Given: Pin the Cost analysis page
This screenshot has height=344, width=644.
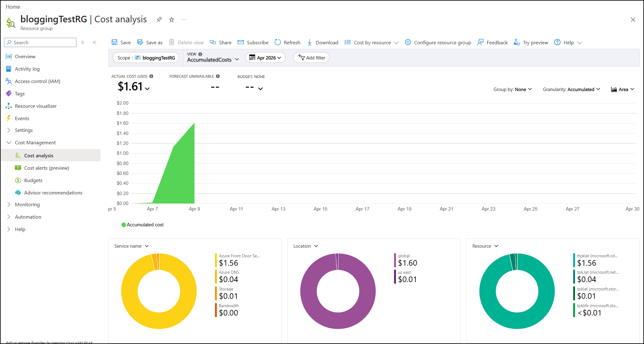Looking at the screenshot, I should [159, 20].
